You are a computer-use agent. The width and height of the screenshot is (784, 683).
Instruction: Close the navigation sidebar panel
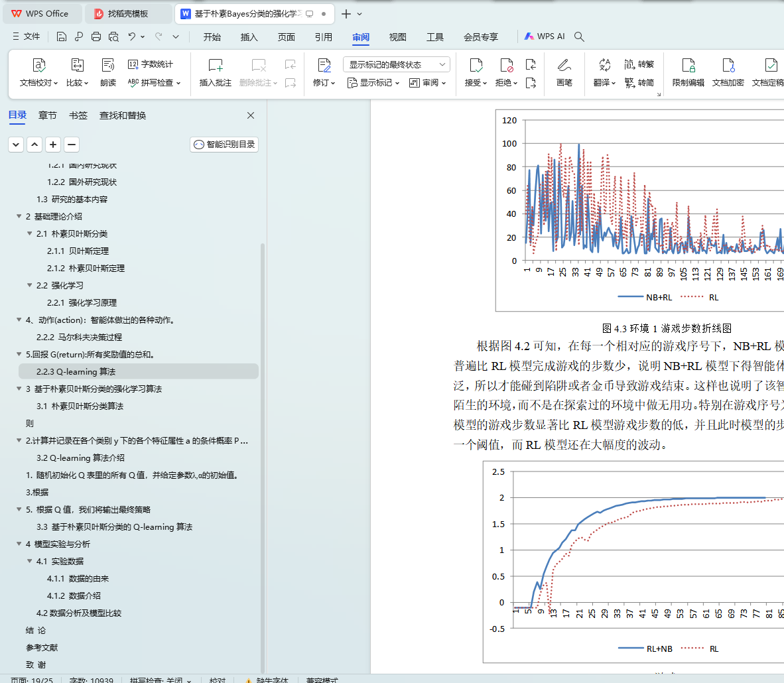point(251,115)
